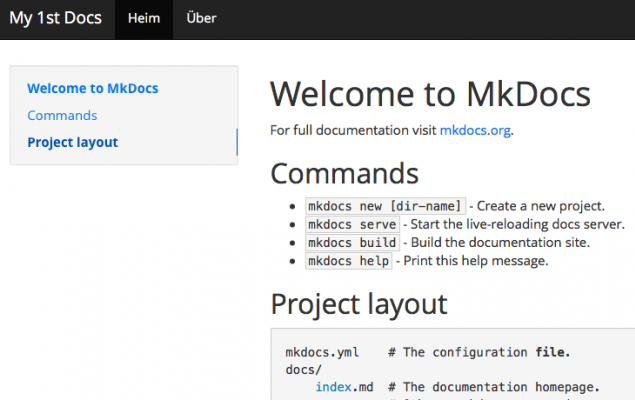Open the Über navigation tab
Screen dimensions: 635x400
point(201,19)
